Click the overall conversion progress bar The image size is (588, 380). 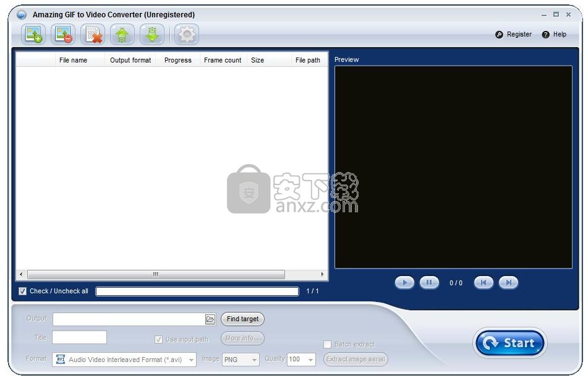(x=197, y=291)
